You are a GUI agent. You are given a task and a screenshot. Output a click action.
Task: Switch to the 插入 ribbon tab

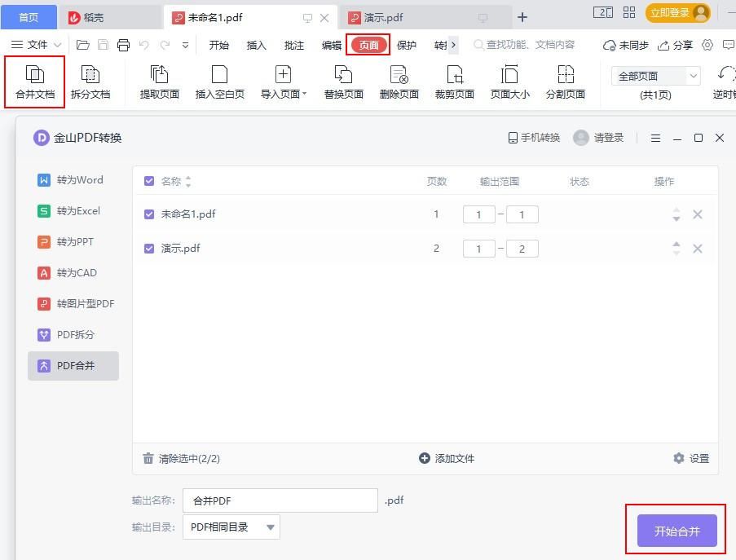pos(256,45)
